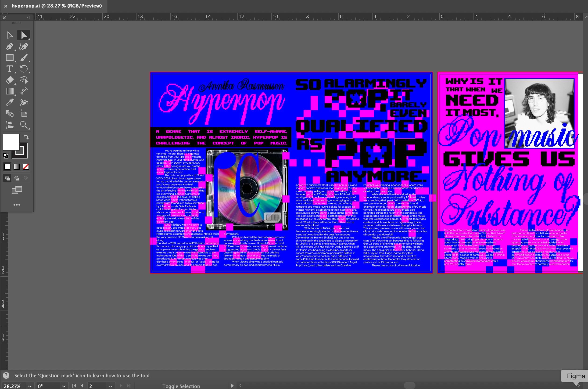The width and height of the screenshot is (588, 389).
Task: Click the artboard number field showing 2
Action: pyautogui.click(x=97, y=386)
